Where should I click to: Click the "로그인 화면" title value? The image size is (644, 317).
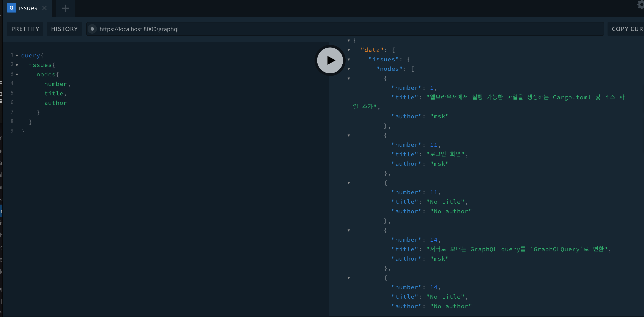(x=445, y=154)
